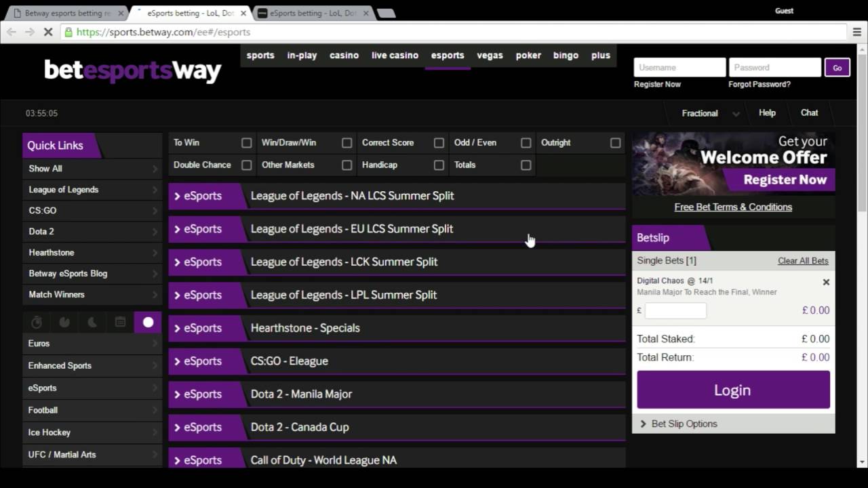
Task: Remove Digital Chaos bet with X icon
Action: pyautogui.click(x=826, y=282)
